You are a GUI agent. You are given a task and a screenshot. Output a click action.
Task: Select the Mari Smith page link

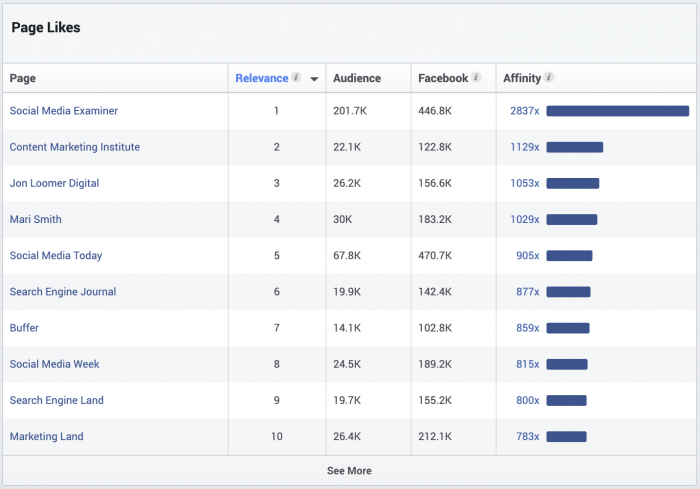tap(36, 219)
